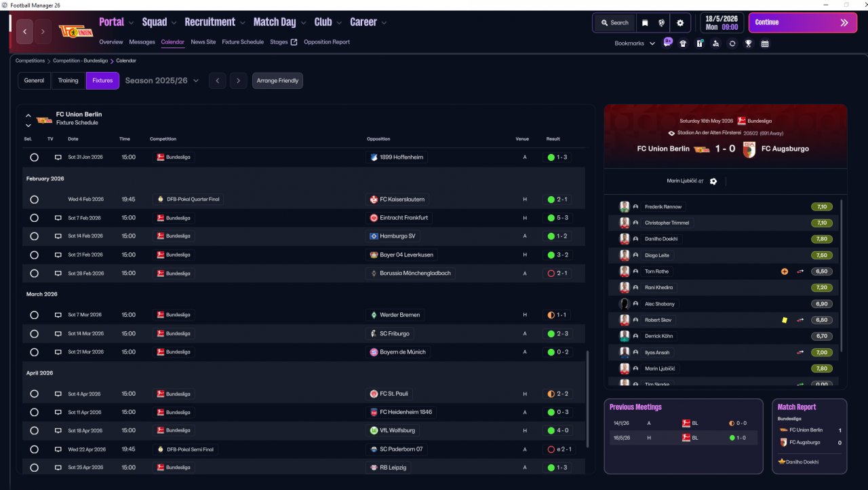This screenshot has width=868, height=490.
Task: Click the scouting person-search shortcut icon
Action: coord(716,43)
